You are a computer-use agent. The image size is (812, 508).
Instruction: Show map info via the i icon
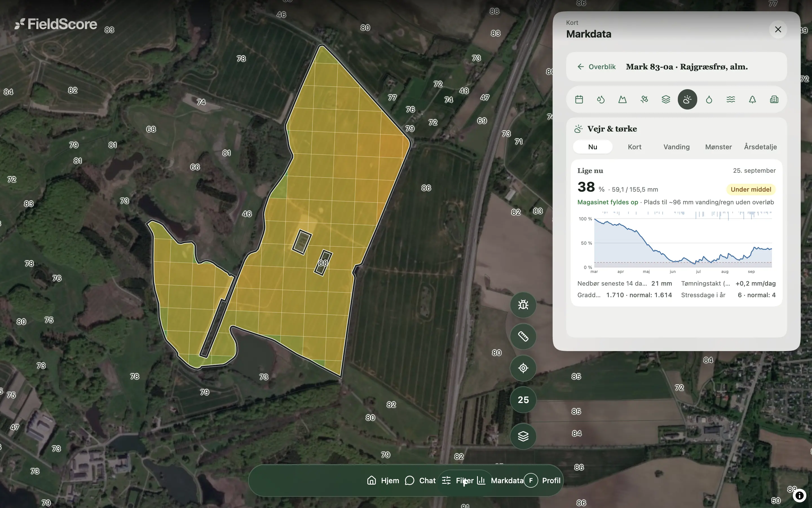pos(800,495)
